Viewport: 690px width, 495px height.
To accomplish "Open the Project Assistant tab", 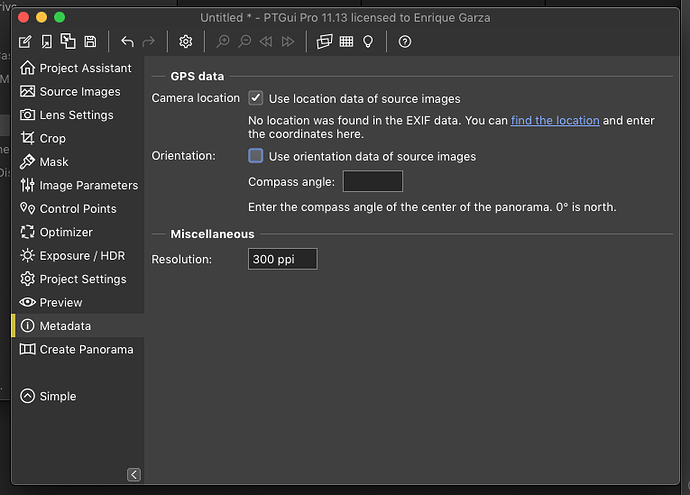I will (x=85, y=68).
